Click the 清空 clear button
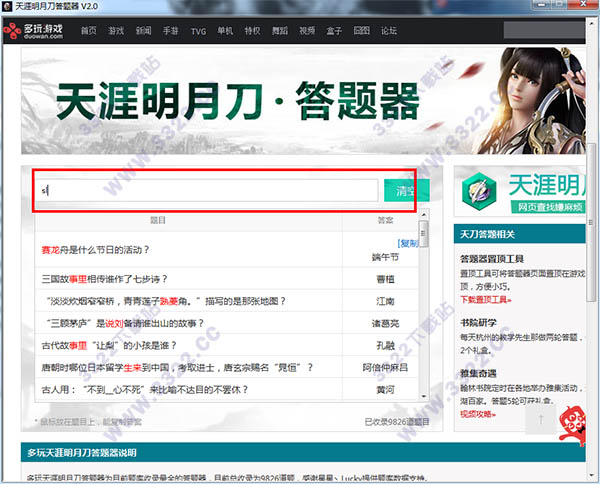Screen dimensions: 600x484 [406, 191]
